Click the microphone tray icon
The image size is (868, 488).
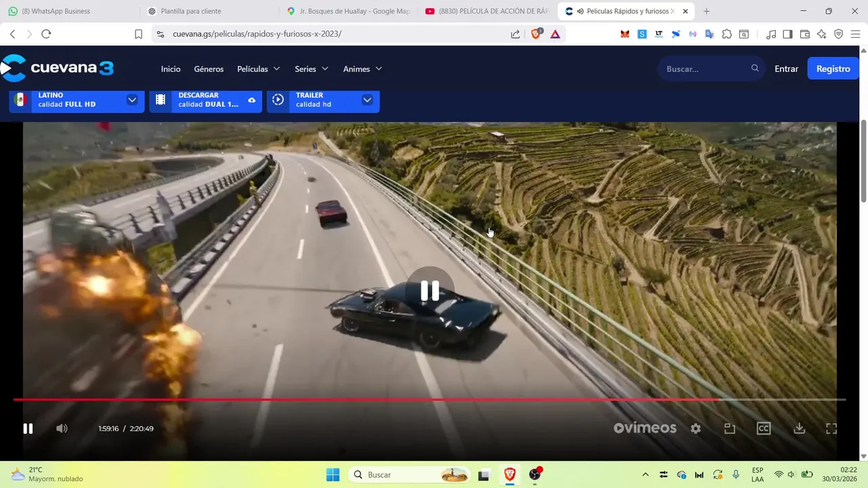[x=736, y=474]
